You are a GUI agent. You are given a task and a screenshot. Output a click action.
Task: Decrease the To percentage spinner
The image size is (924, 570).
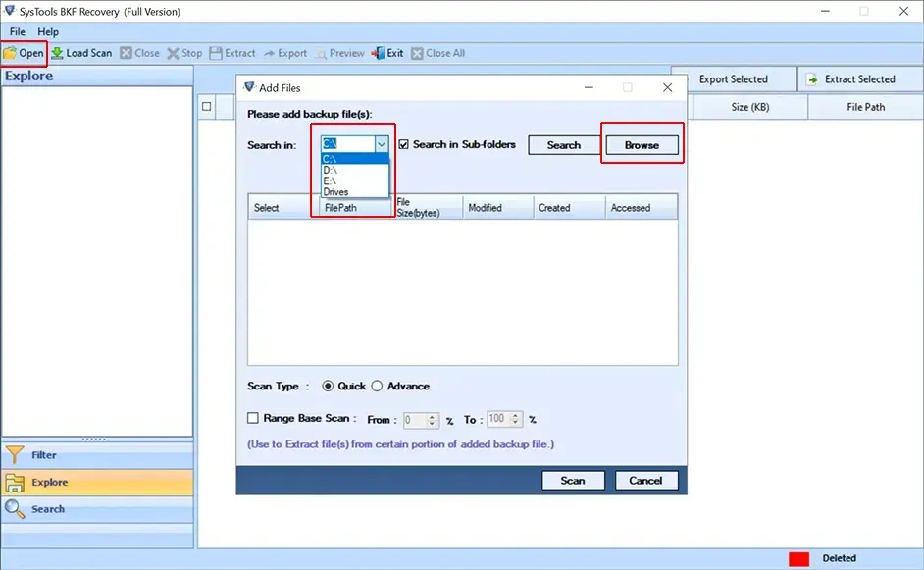tap(516, 423)
